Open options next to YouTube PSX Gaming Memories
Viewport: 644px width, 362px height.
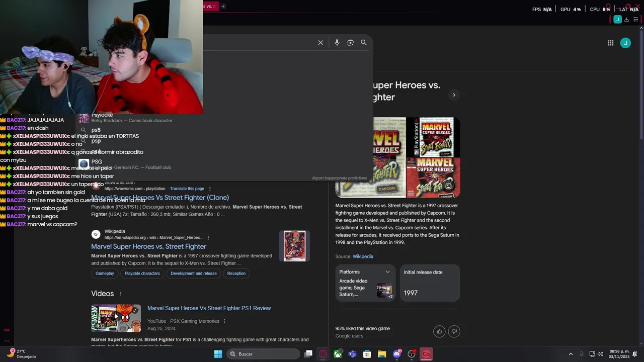(x=224, y=321)
